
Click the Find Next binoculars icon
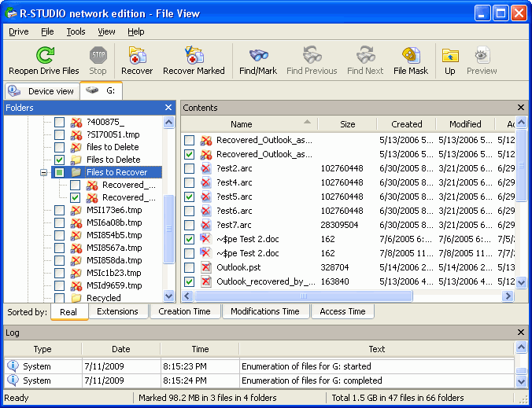point(365,55)
